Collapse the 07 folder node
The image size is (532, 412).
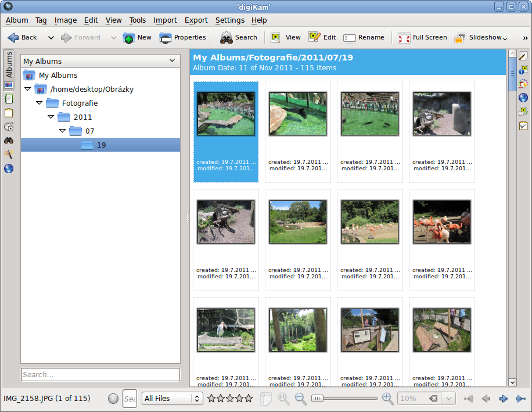[x=62, y=131]
